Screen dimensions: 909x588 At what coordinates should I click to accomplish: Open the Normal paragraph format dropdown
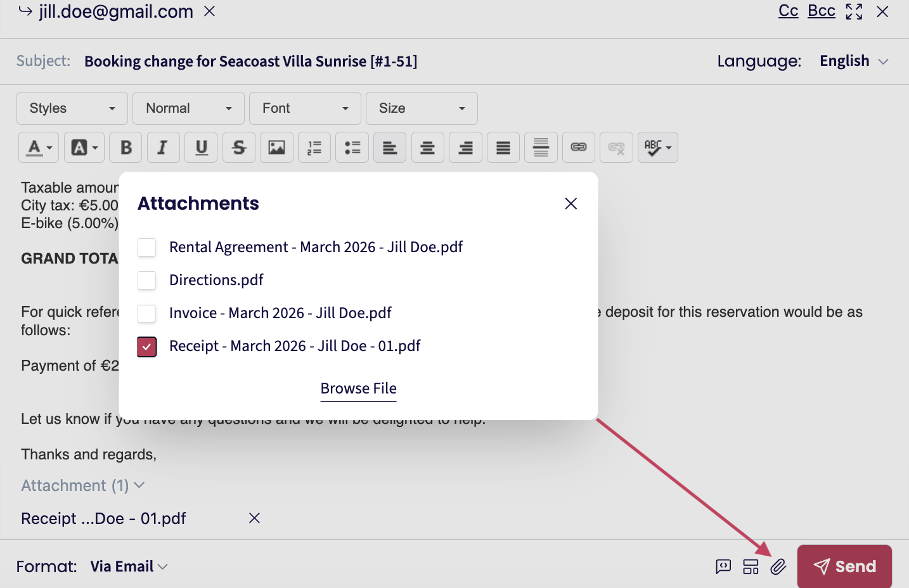coord(188,108)
